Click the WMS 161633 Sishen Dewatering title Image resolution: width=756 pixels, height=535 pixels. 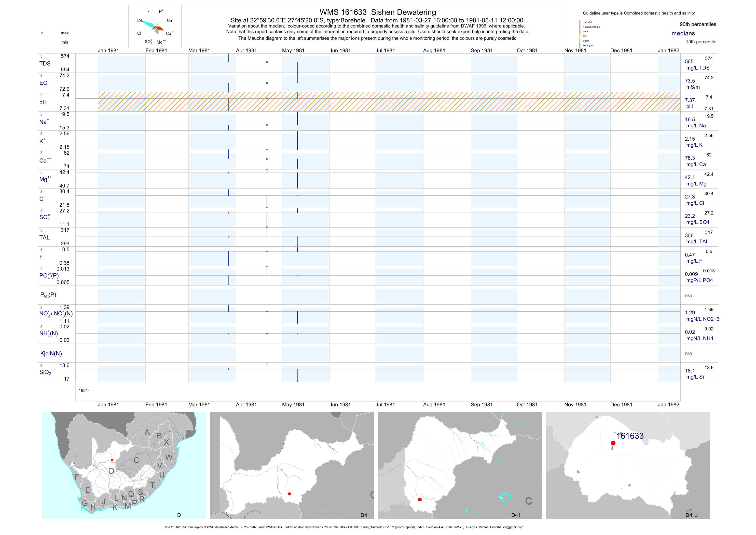click(378, 12)
